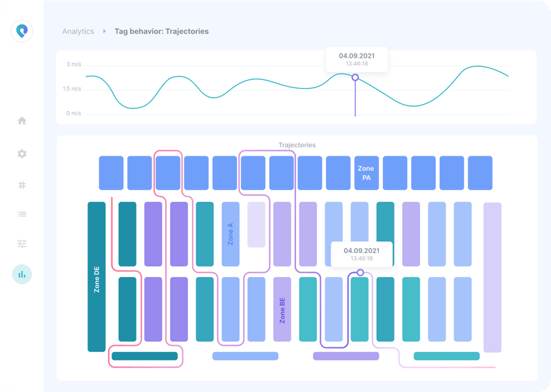Click the 04.09.2021 tooltip on speed chart
The height and width of the screenshot is (392, 551).
357,59
